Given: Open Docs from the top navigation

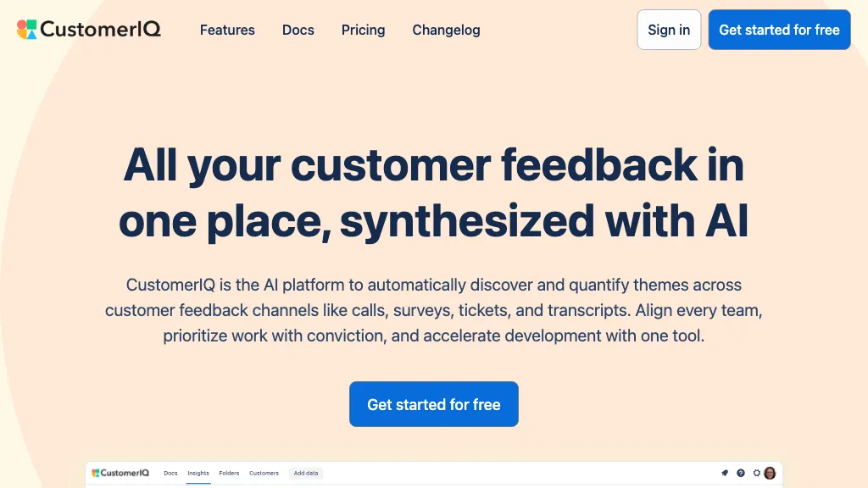Looking at the screenshot, I should [x=298, y=30].
